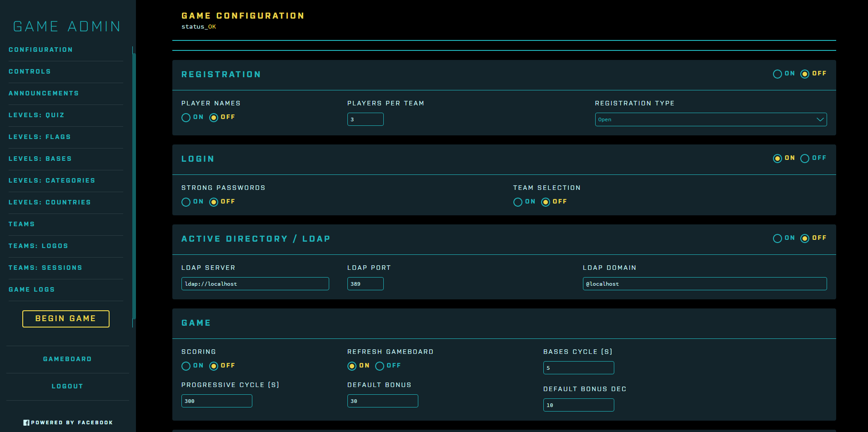Turn Refresh Gameboard OFF
This screenshot has width=868, height=432.
380,366
